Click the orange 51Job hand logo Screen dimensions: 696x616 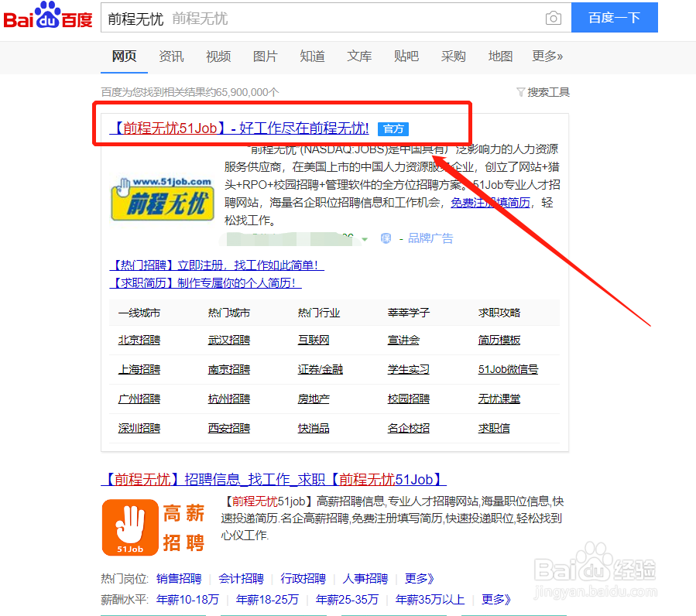[x=130, y=527]
